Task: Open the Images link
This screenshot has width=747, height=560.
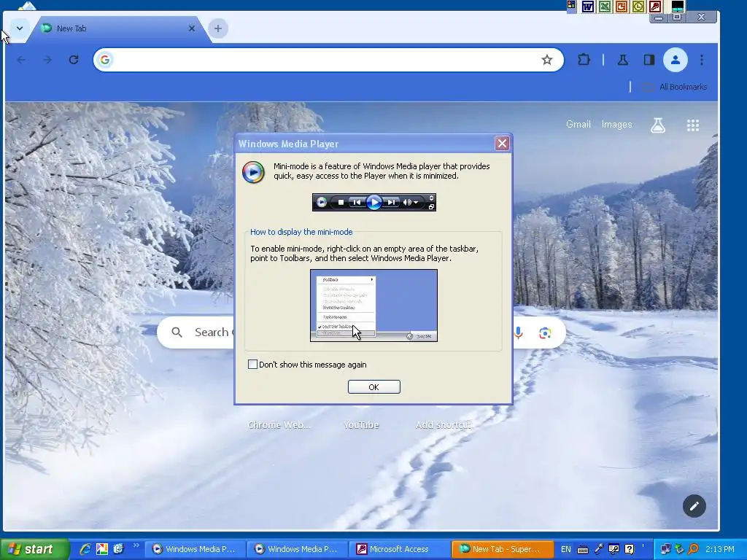Action: click(616, 124)
